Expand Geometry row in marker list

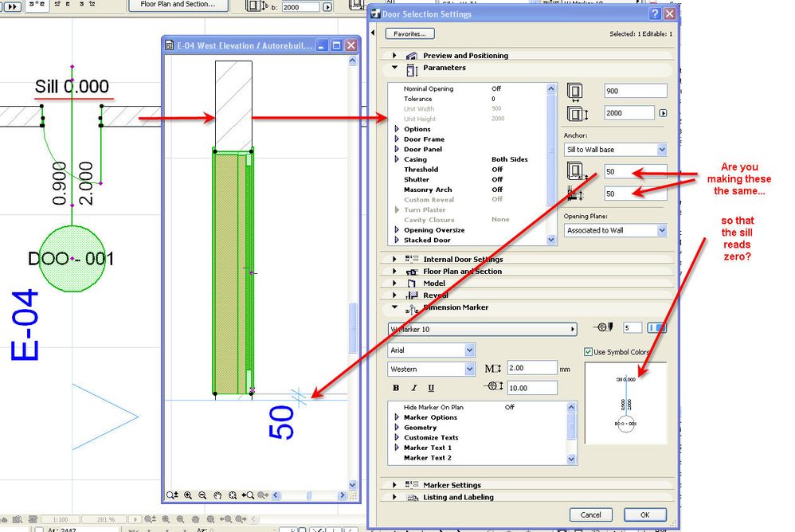(x=397, y=427)
